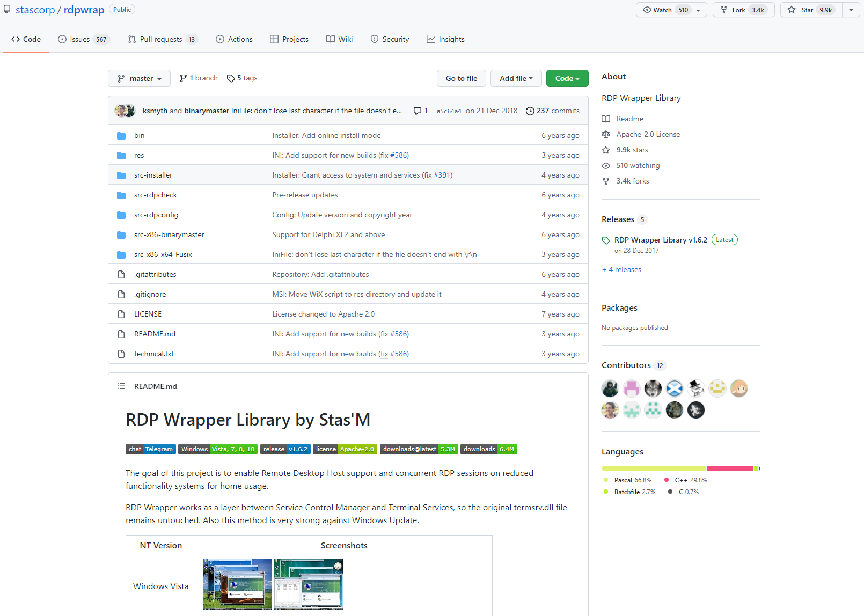Click the first contributor avatar
Viewport: 864px width, 616px height.
pos(610,388)
